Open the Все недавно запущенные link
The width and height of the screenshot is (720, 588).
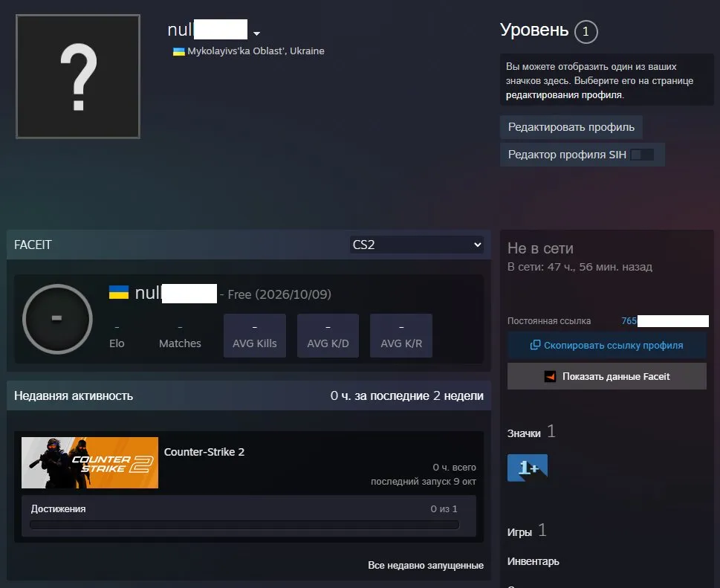[426, 566]
